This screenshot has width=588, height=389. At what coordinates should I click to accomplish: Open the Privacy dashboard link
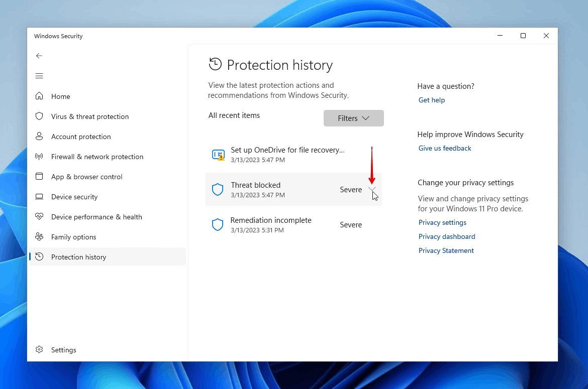447,236
